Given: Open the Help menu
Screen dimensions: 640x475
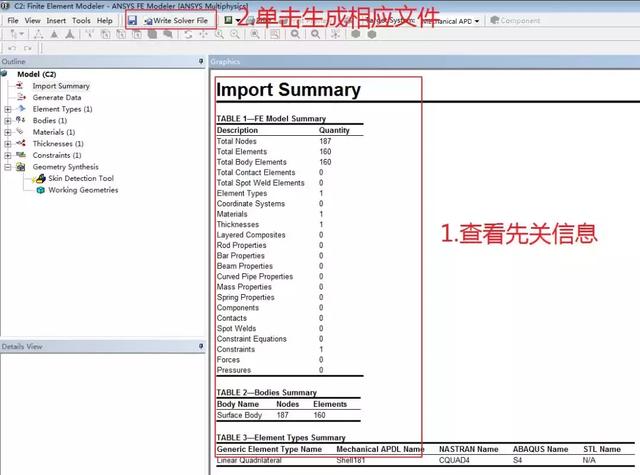Looking at the screenshot, I should (104, 20).
